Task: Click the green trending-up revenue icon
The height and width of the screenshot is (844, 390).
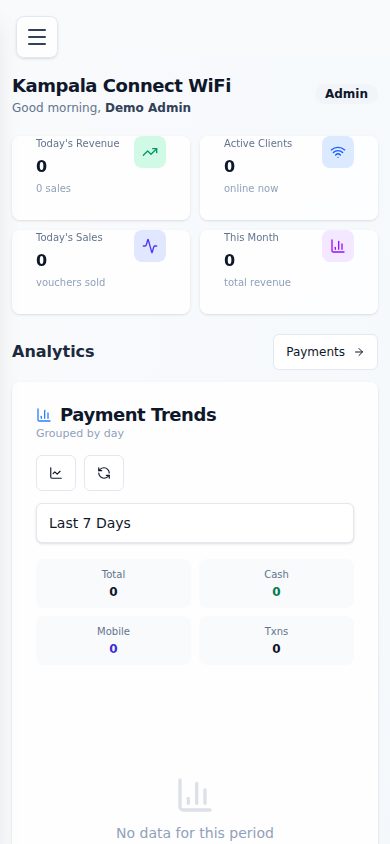Action: (x=150, y=152)
